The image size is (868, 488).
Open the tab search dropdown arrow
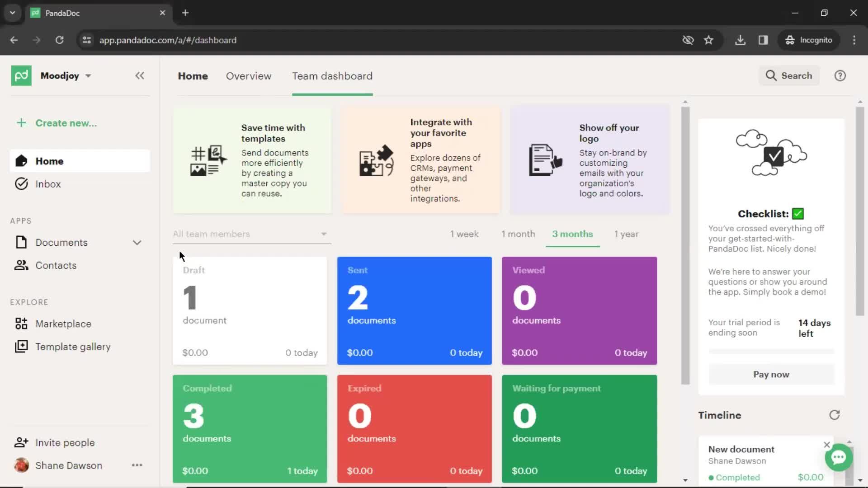[12, 13]
